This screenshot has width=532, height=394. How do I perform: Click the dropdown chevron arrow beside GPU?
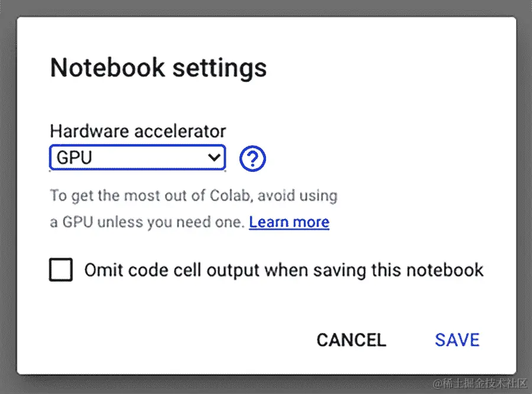214,158
